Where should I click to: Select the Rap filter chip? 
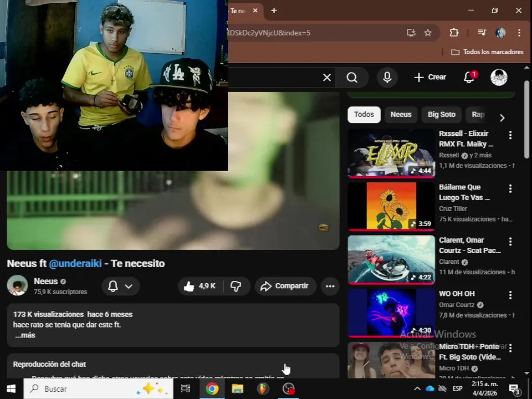[x=478, y=115]
